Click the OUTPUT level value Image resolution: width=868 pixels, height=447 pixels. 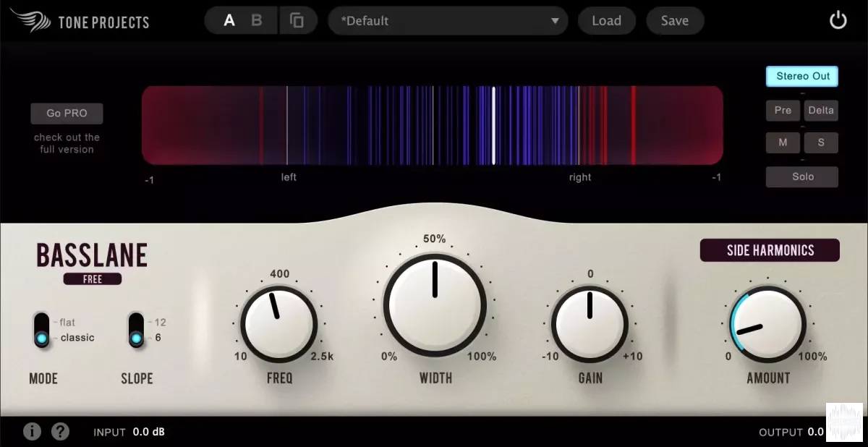pos(816,432)
